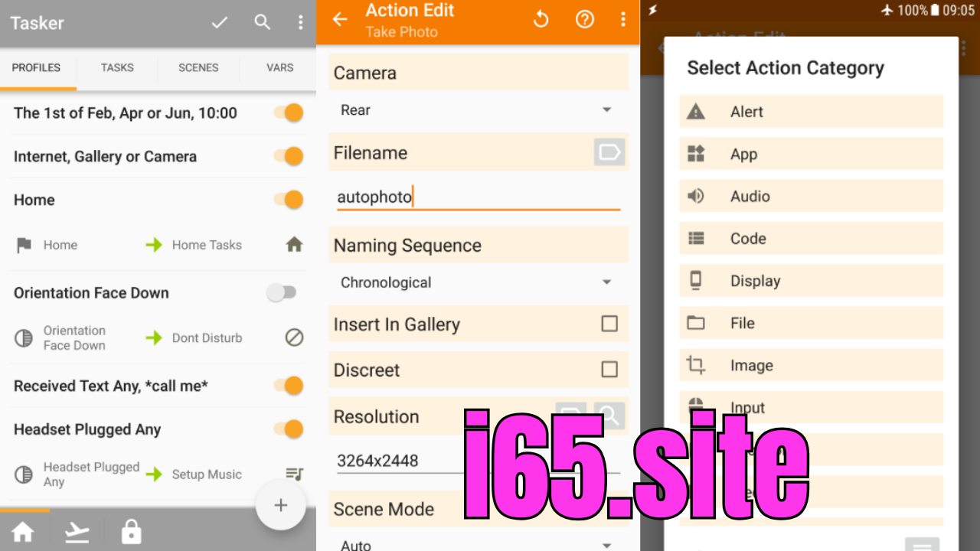Toggle Headset Plugged Any profile
Image resolution: width=980 pixels, height=551 pixels.
pyautogui.click(x=289, y=429)
